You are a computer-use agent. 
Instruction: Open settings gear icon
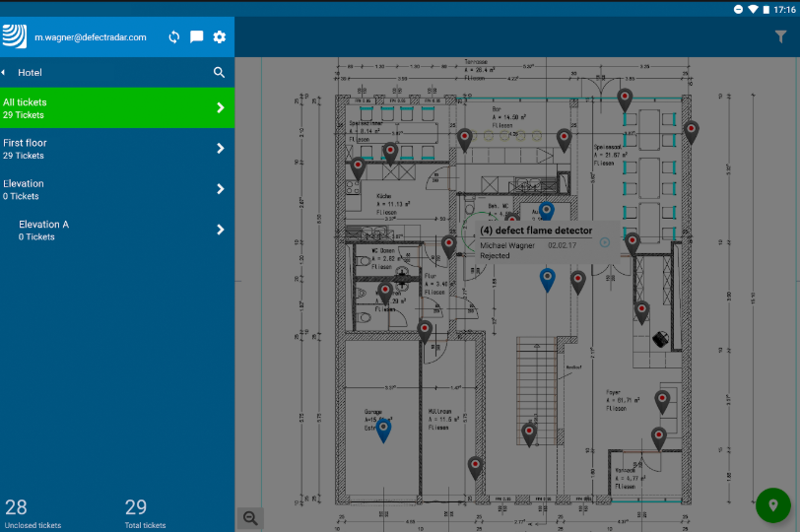(x=220, y=36)
